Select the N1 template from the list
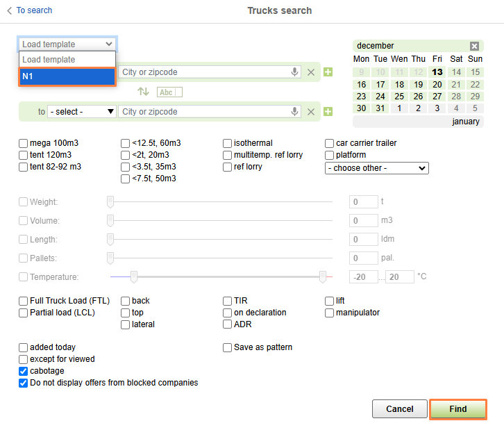 (67, 76)
